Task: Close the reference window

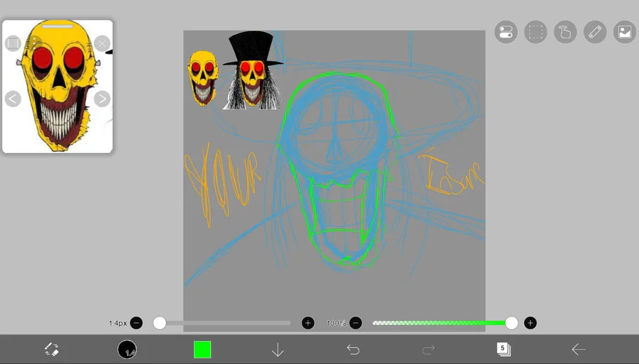Action: coord(102,43)
